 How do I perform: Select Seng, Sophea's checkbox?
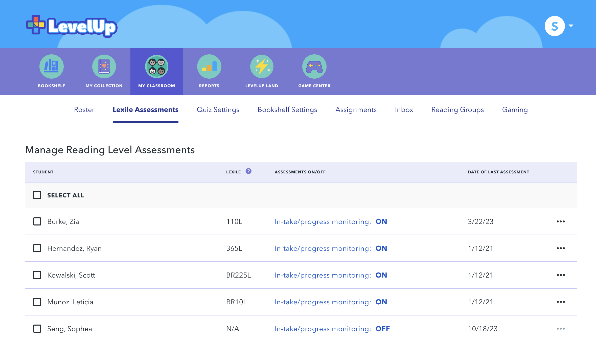pyautogui.click(x=37, y=329)
